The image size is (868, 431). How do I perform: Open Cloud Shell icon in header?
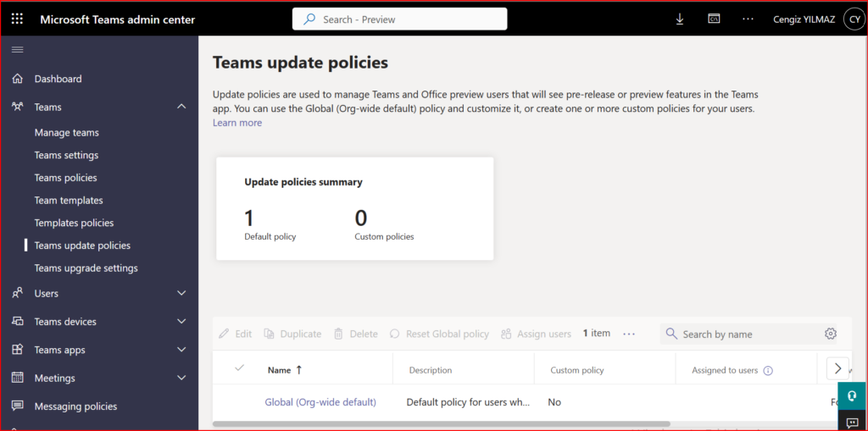(x=714, y=19)
